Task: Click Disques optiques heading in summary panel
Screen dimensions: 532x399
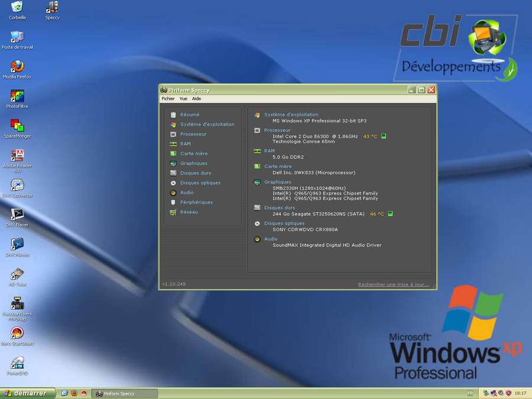Action: point(284,223)
